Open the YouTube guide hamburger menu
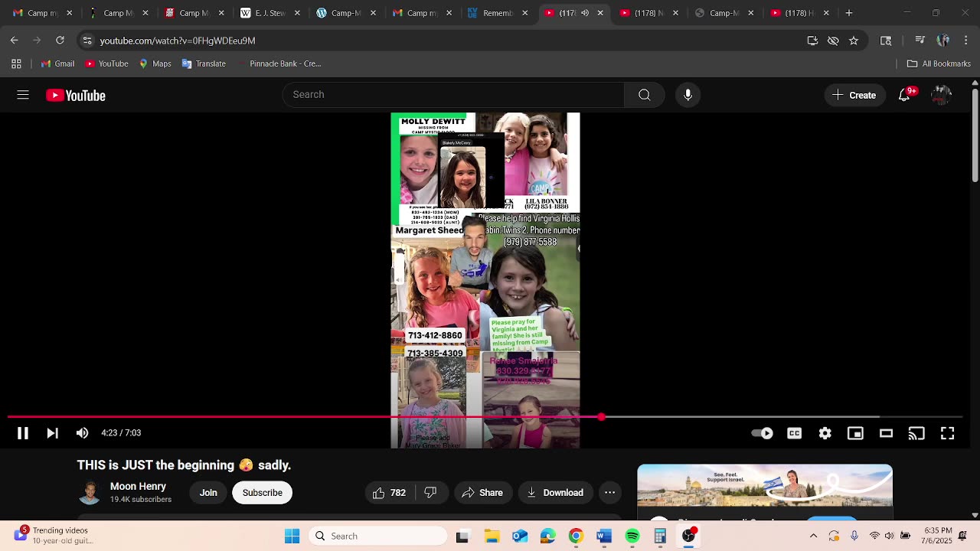 pos(23,95)
